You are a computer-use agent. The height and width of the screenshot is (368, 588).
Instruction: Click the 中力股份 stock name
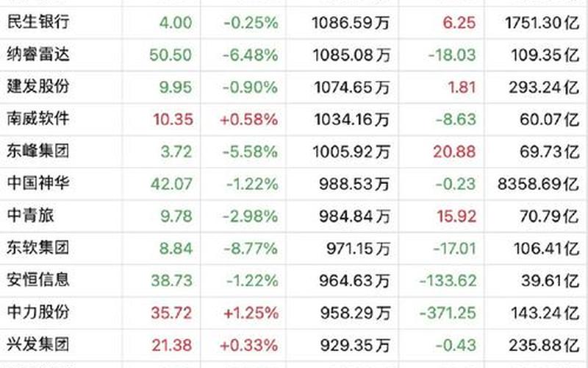37,311
